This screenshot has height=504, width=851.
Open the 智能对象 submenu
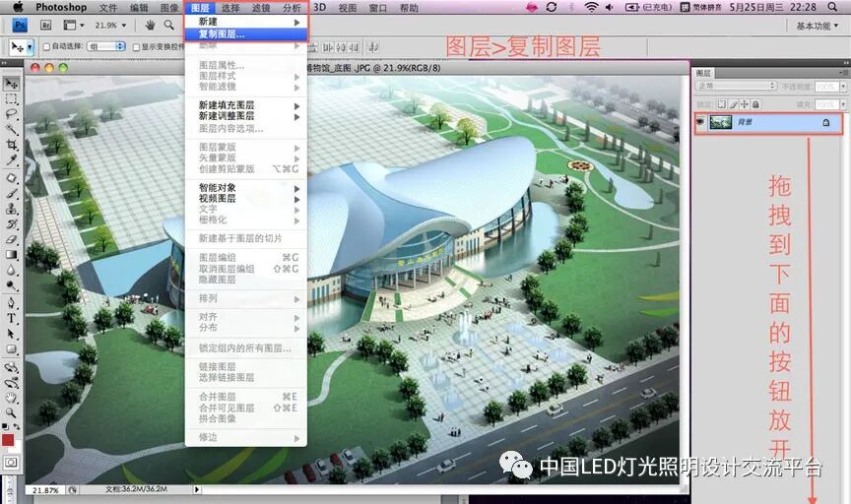point(246,188)
